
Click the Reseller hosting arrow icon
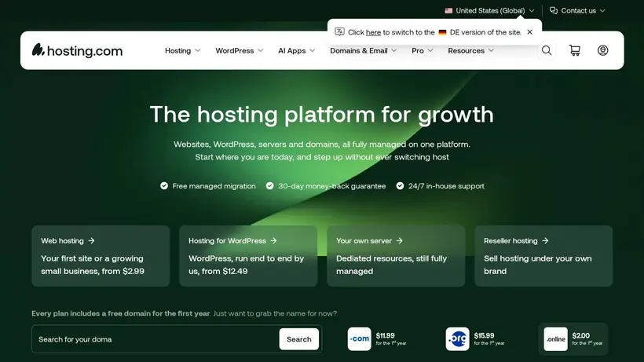[x=545, y=241]
